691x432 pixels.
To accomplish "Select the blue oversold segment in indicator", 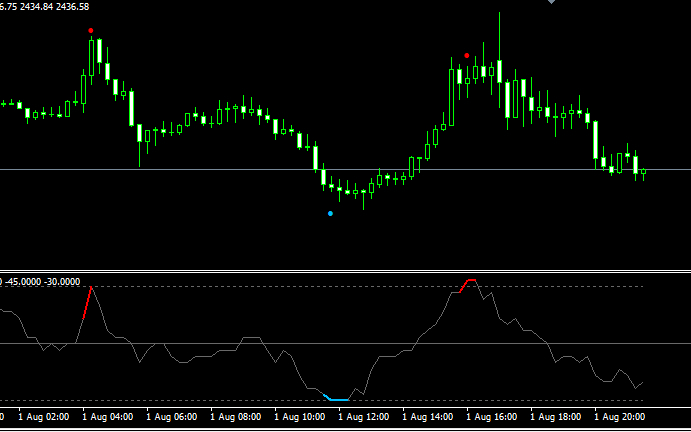I will (337, 399).
